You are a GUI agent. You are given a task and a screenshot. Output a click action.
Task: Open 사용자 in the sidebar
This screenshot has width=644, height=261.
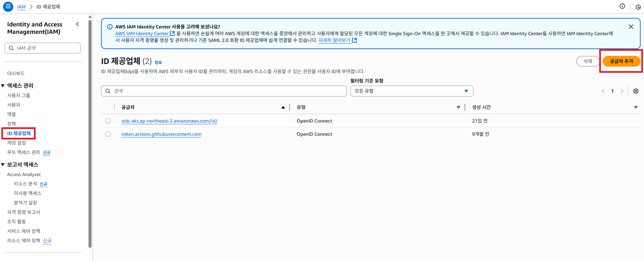coord(14,105)
